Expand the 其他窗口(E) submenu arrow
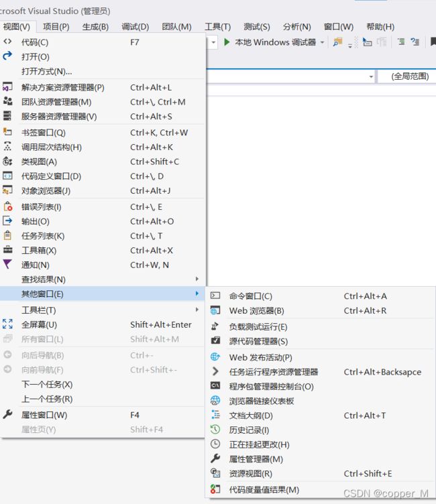The width and height of the screenshot is (436, 504). 197,294
